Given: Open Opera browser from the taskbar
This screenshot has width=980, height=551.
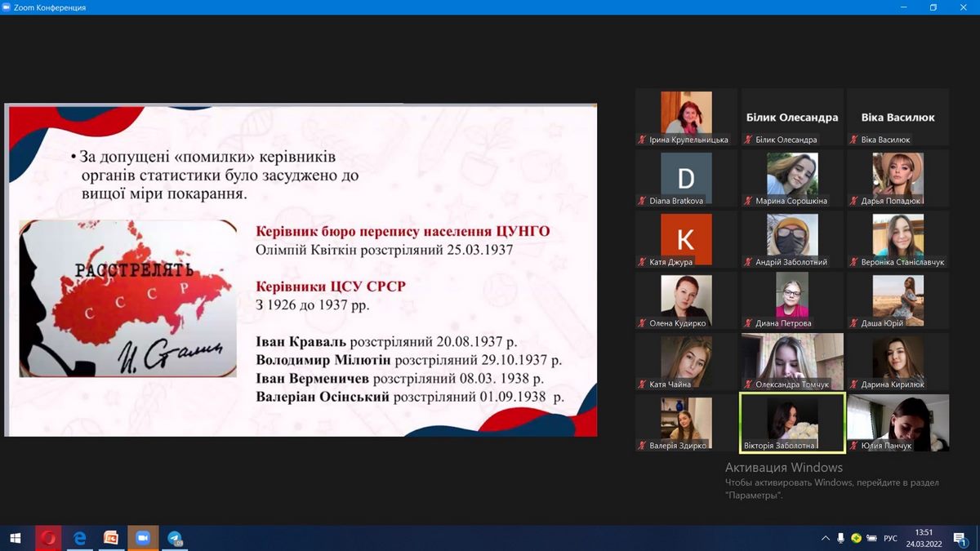Looking at the screenshot, I should 48,538.
